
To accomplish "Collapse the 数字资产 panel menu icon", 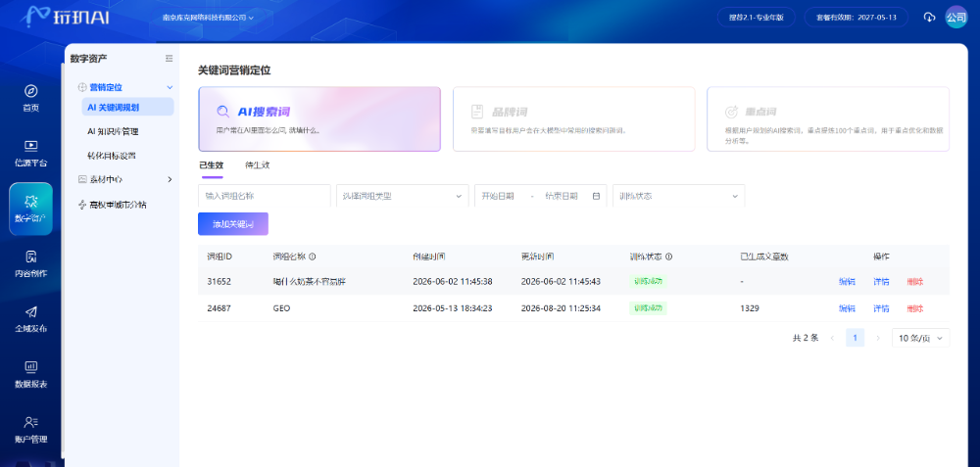I will tap(169, 59).
